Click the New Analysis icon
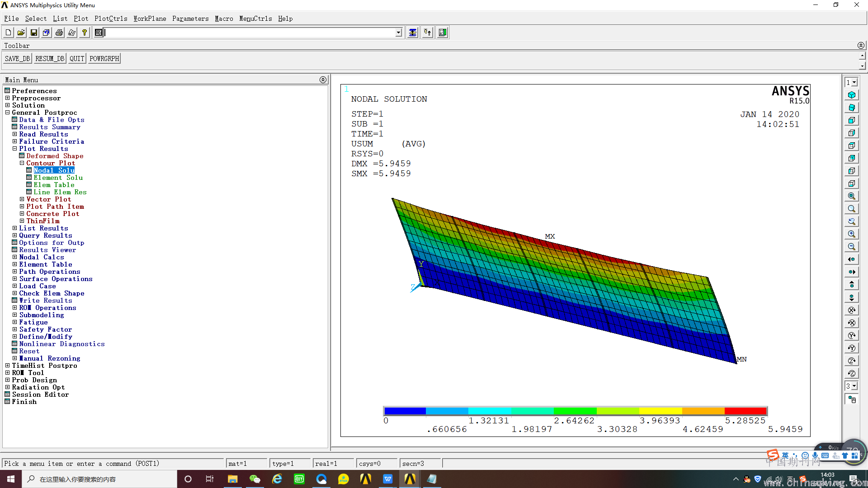This screenshot has width=868, height=488. (x=8, y=33)
